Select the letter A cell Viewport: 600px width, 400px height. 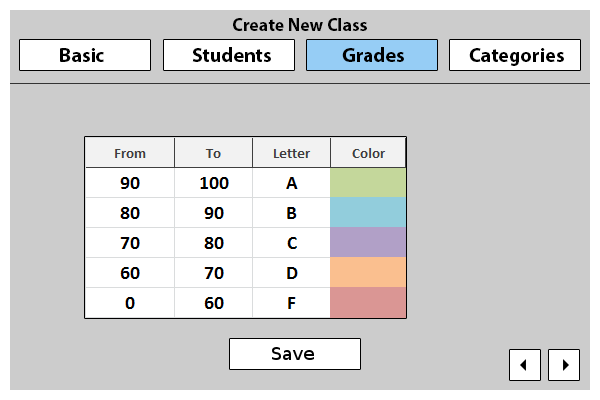(x=292, y=183)
